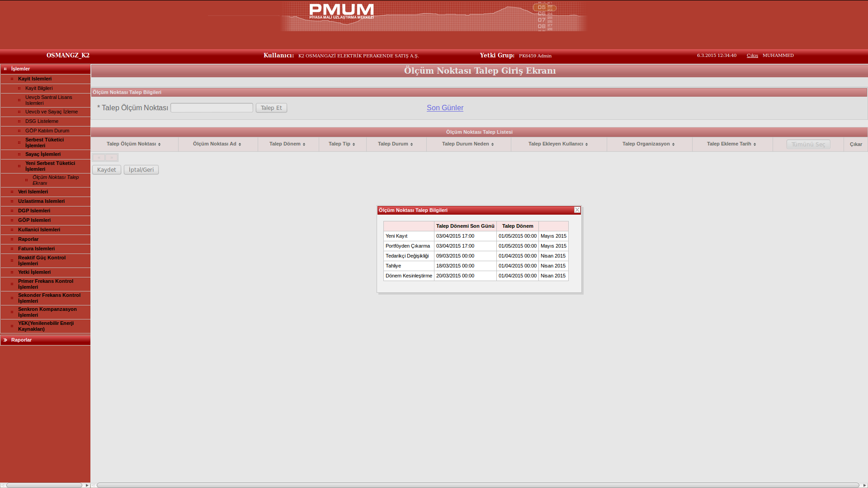Select the Portföyden Çıkarma row label

(408, 246)
